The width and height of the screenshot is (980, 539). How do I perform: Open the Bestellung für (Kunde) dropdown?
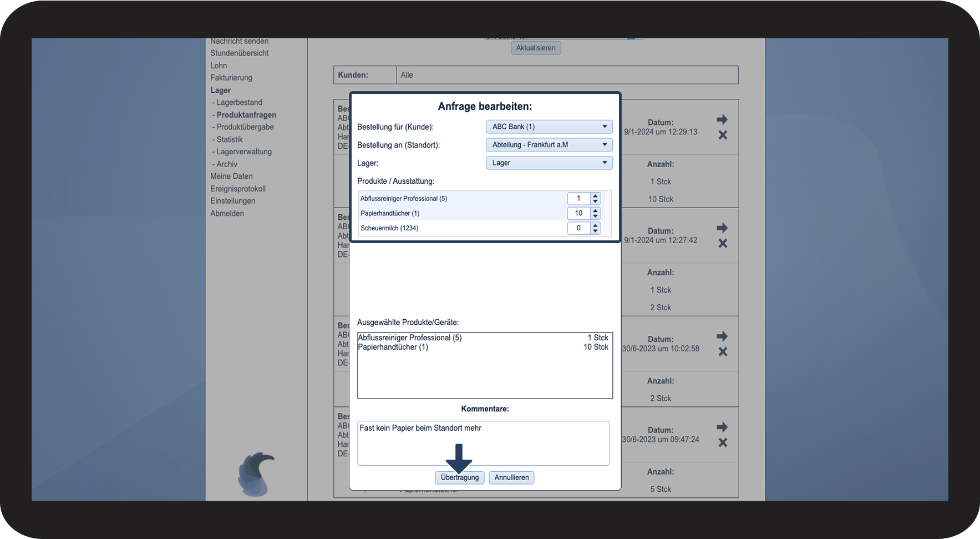coord(549,127)
